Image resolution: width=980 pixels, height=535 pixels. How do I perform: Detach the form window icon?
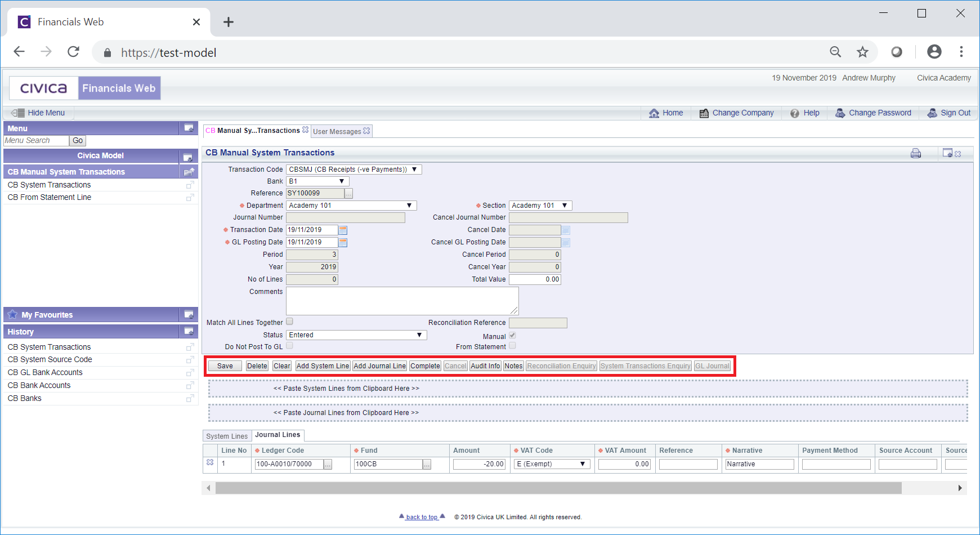[x=947, y=153]
